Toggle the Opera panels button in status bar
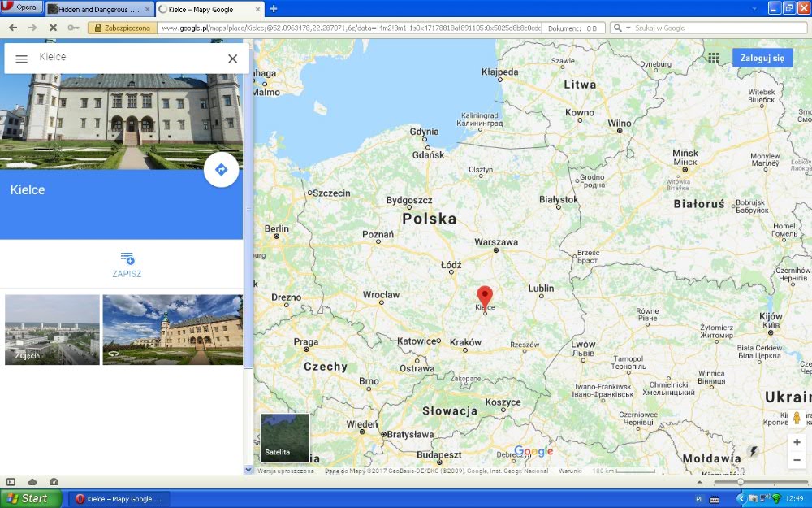Screen dimensions: 812x508 pos(11,482)
